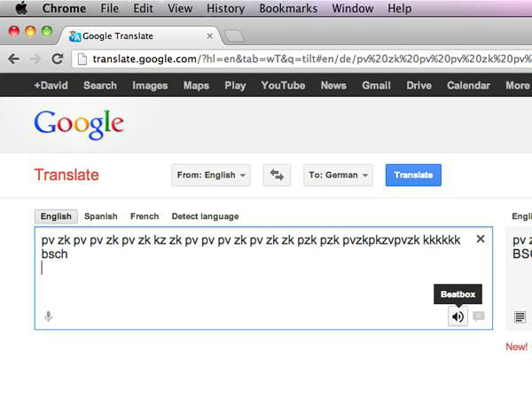Image resolution: width=532 pixels, height=399 pixels.
Task: Click the red Translate heading
Action: [x=66, y=175]
